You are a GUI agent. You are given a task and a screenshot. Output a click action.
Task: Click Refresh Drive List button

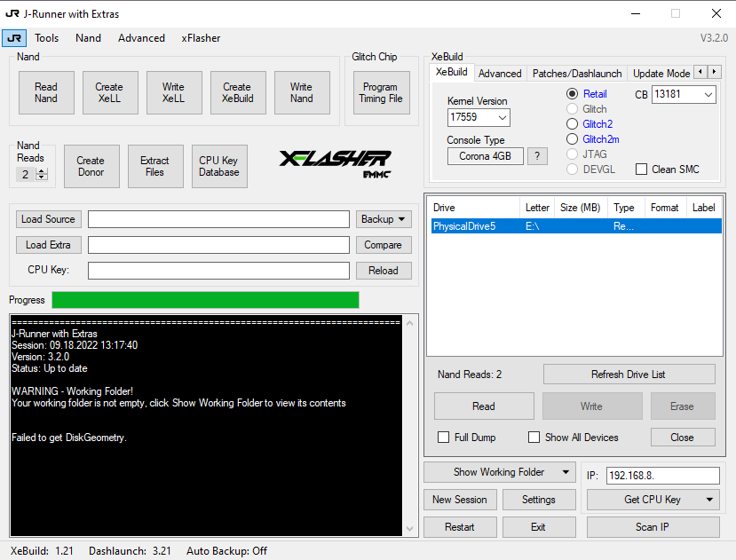point(629,375)
